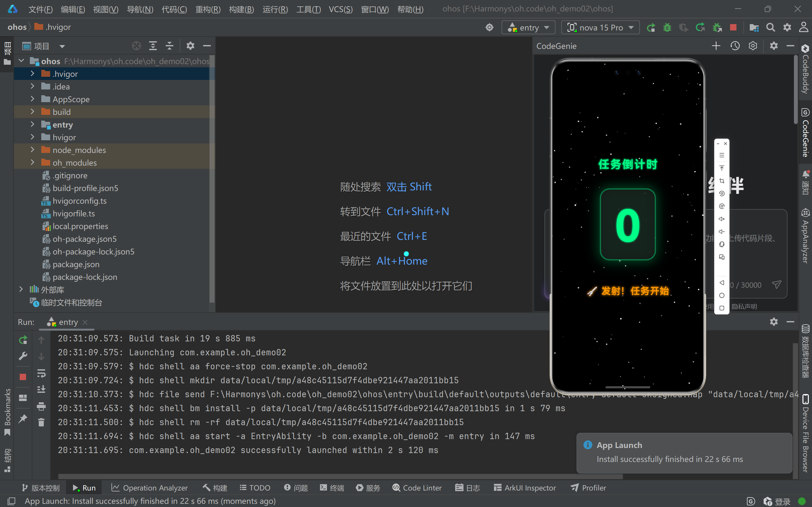Click the Run entry button in toolbar

pos(651,28)
